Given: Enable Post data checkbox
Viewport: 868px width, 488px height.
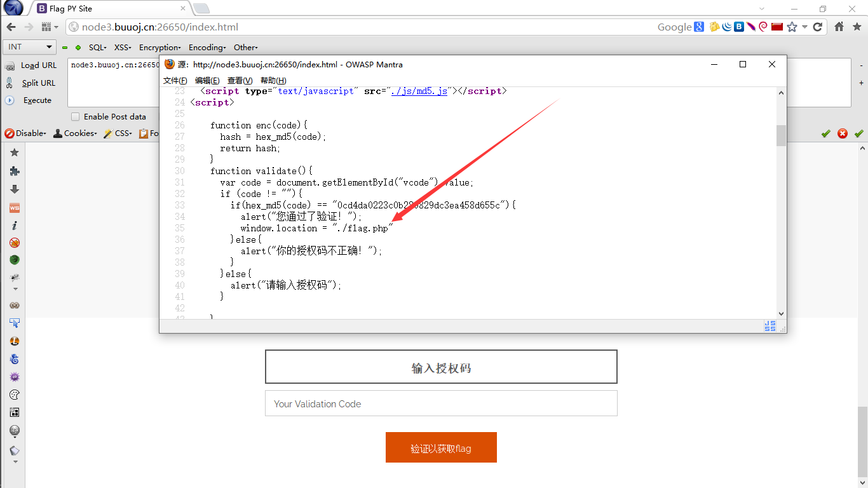Looking at the screenshot, I should pyautogui.click(x=76, y=117).
